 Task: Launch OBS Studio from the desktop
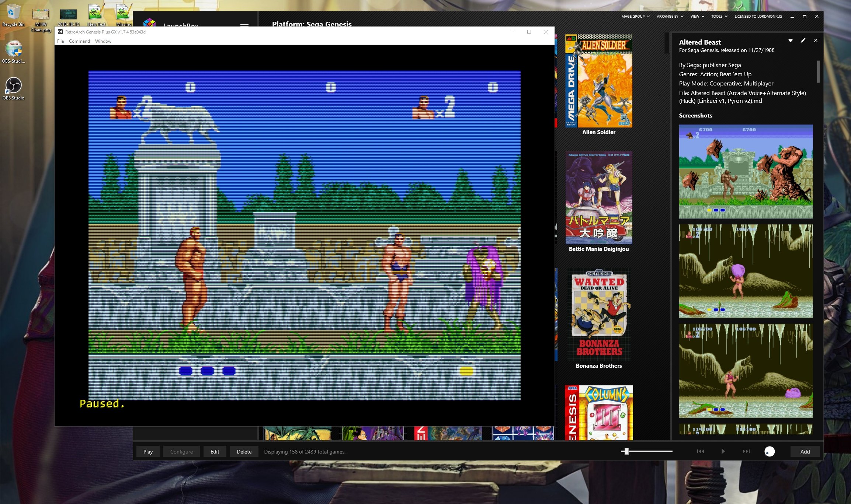click(14, 88)
